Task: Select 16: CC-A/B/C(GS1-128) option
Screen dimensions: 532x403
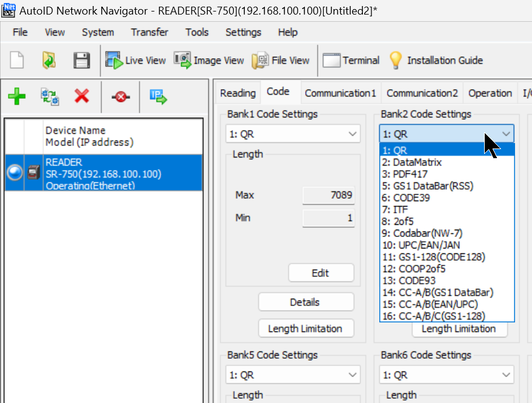Action: 447,316
